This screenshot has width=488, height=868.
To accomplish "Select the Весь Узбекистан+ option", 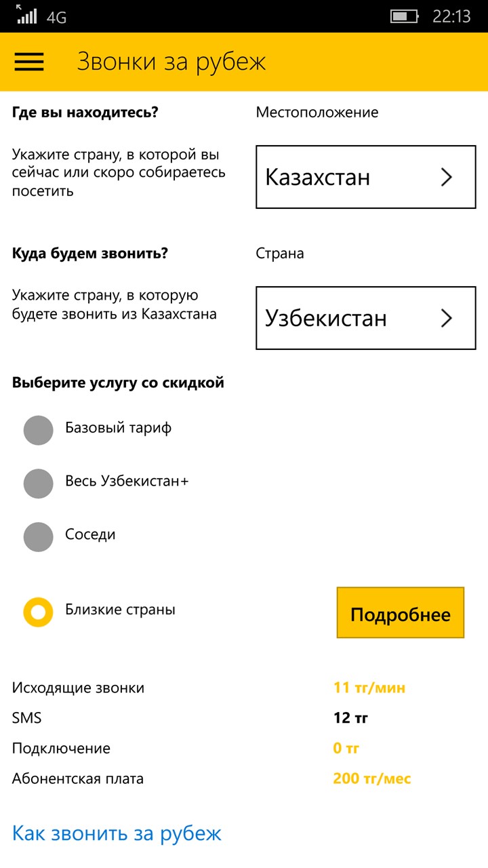I will pos(38,483).
